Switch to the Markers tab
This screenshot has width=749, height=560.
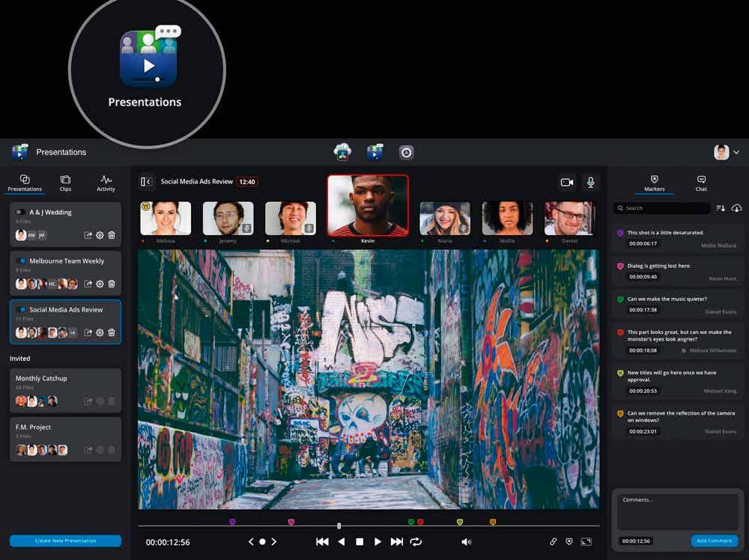click(654, 183)
